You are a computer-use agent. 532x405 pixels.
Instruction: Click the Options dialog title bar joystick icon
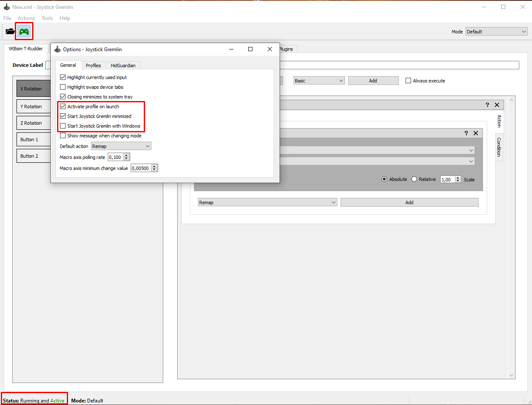58,49
